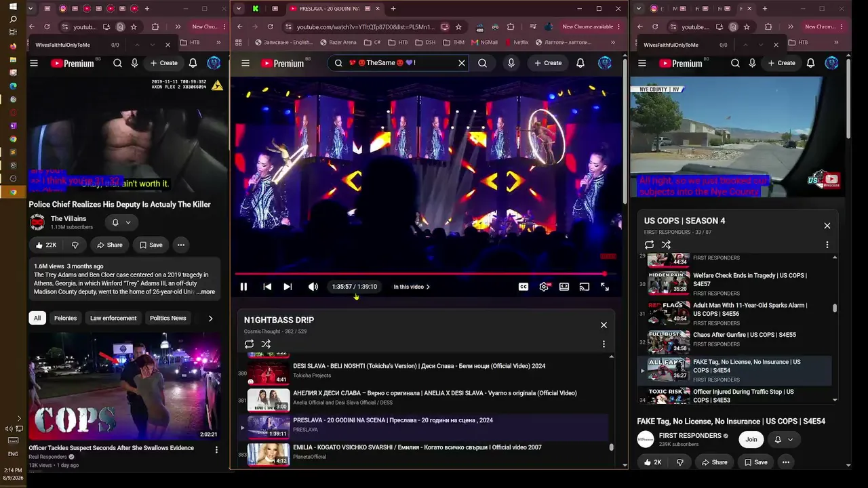
Task: Open the guide menu in middle YouTube window
Action: (x=245, y=63)
